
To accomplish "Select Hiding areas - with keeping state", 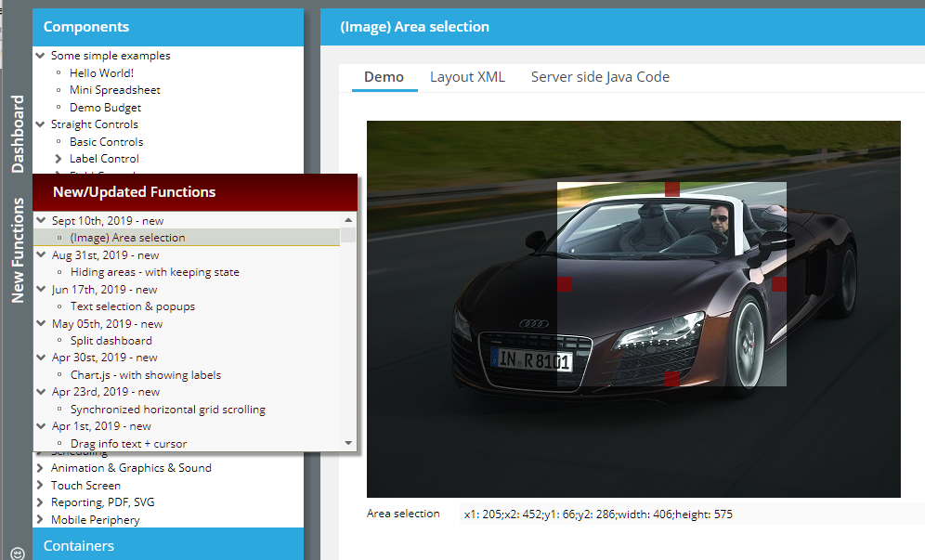I will tap(154, 272).
